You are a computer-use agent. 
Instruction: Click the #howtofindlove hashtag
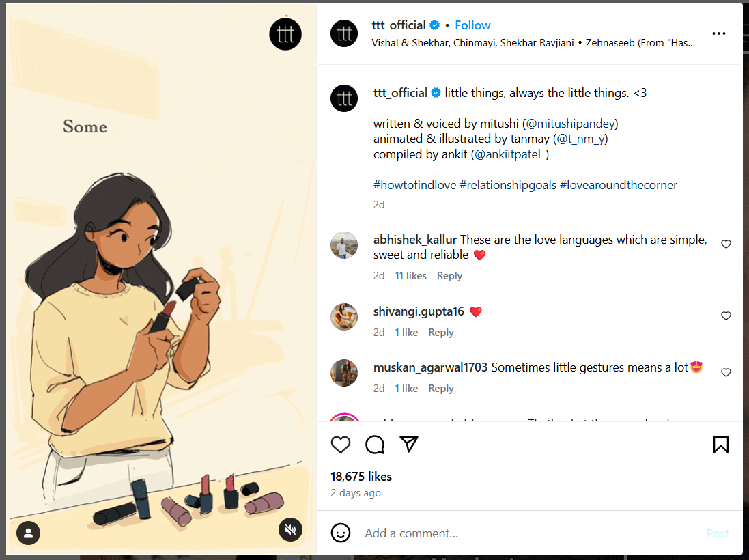[x=414, y=185]
